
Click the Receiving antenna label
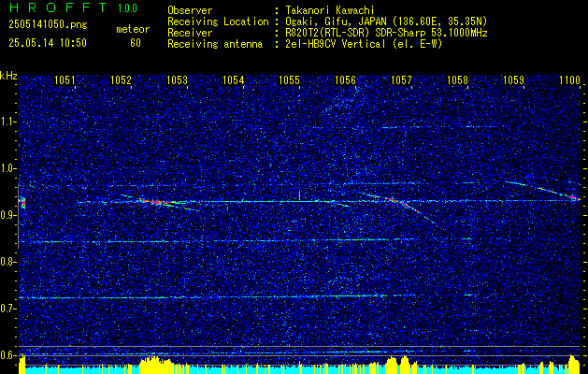tap(215, 44)
